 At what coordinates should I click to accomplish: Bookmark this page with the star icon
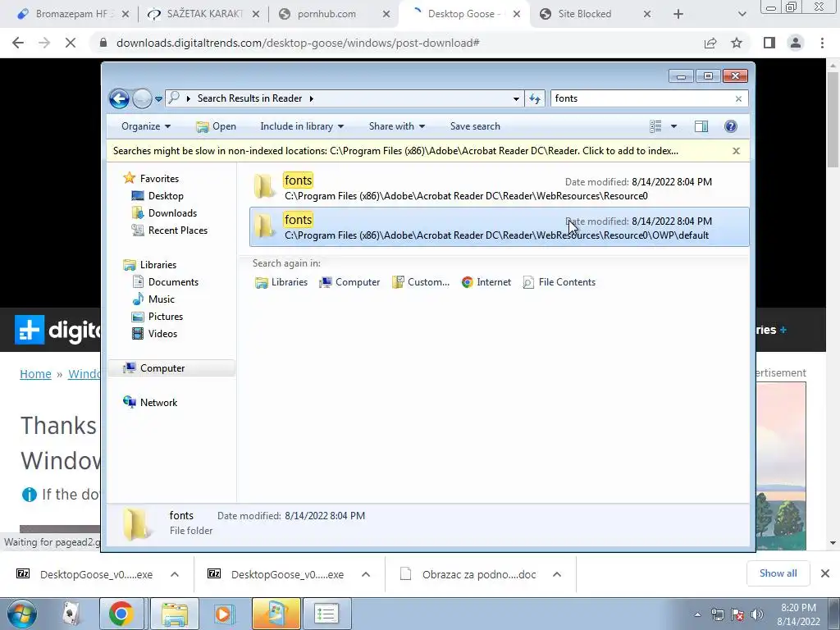tap(737, 43)
